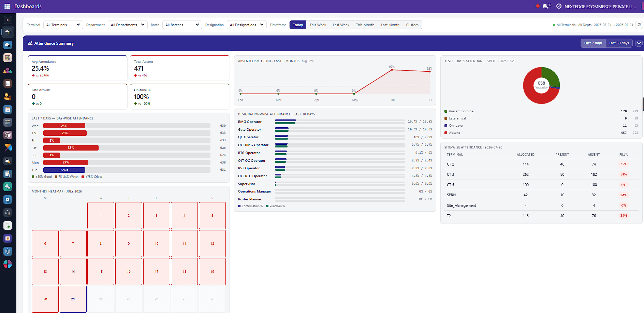The image size is (644, 313).
Task: Open chat messages with 39 badge
Action: coord(546,6)
